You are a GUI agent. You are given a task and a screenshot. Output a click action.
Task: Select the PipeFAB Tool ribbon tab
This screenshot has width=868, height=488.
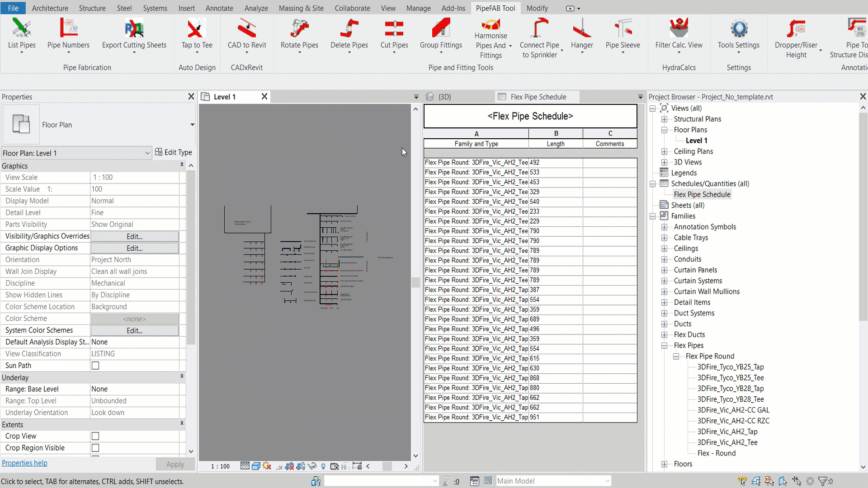pyautogui.click(x=495, y=8)
